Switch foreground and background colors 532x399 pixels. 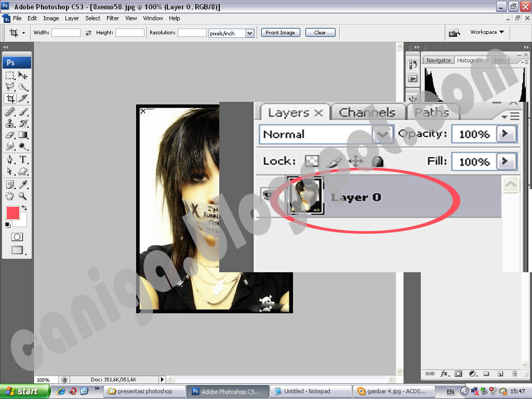click(24, 208)
